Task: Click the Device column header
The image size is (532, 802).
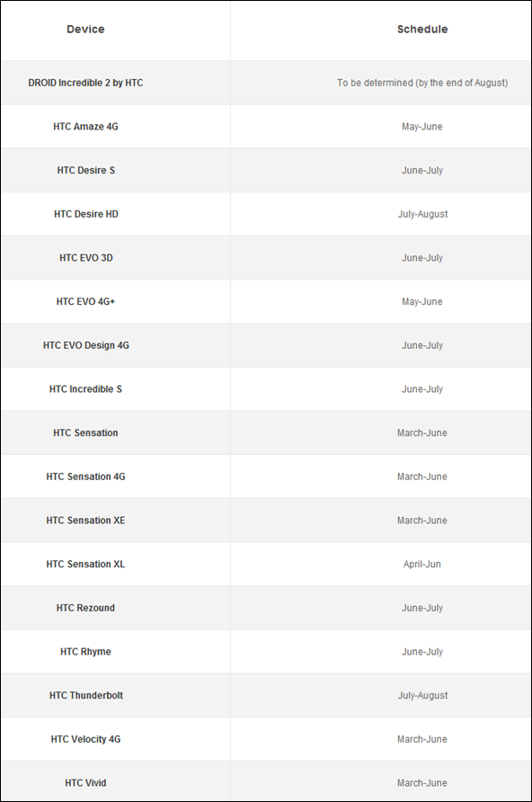Action: (85, 29)
